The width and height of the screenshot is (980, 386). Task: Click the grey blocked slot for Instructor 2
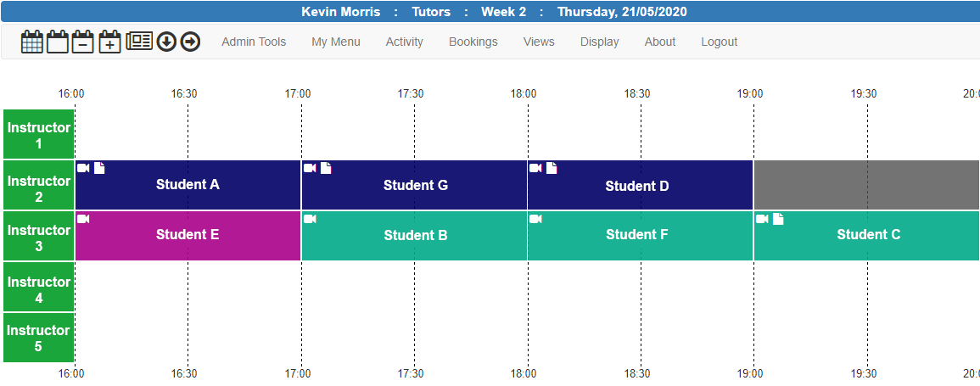(867, 185)
